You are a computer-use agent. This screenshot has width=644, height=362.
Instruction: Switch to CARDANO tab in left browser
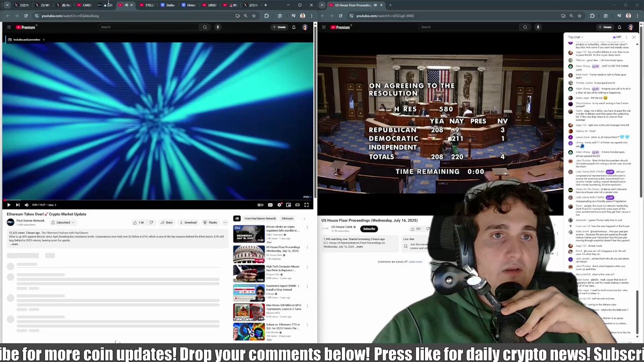(x=85, y=5)
